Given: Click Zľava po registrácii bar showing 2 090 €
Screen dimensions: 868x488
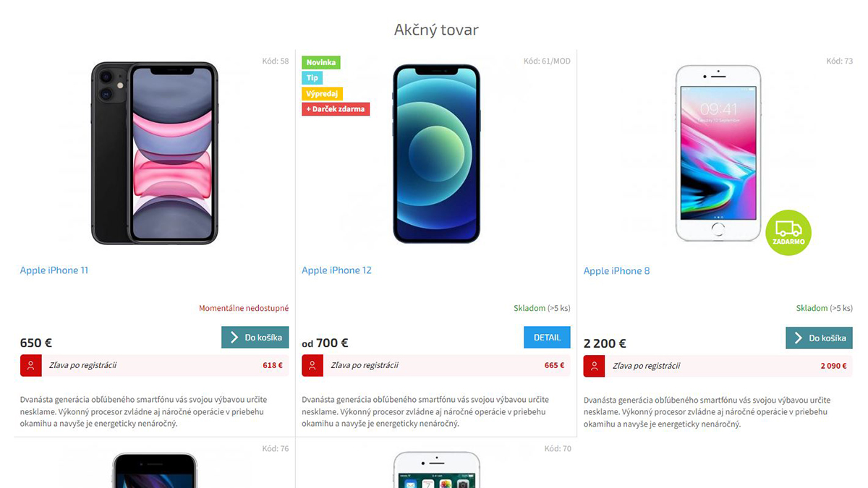Looking at the screenshot, I should coord(718,366).
